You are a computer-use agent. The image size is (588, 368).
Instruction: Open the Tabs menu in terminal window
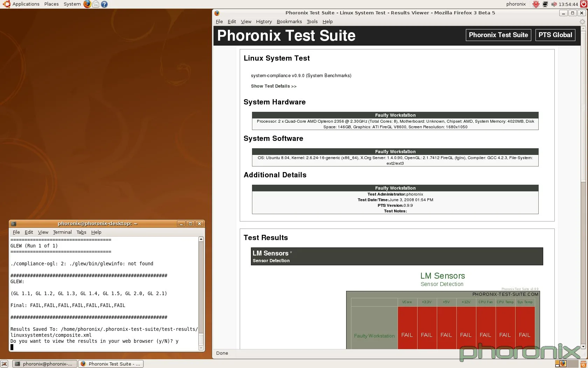tap(81, 232)
